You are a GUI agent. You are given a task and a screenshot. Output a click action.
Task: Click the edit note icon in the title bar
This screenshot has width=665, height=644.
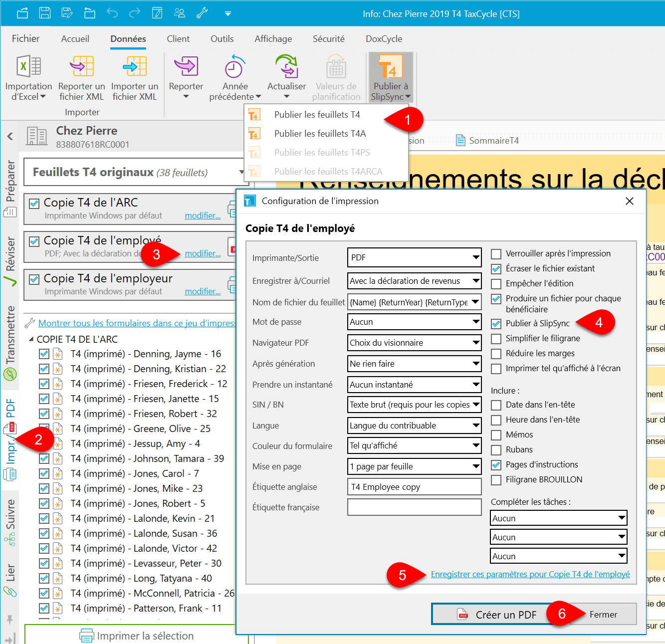tap(157, 13)
